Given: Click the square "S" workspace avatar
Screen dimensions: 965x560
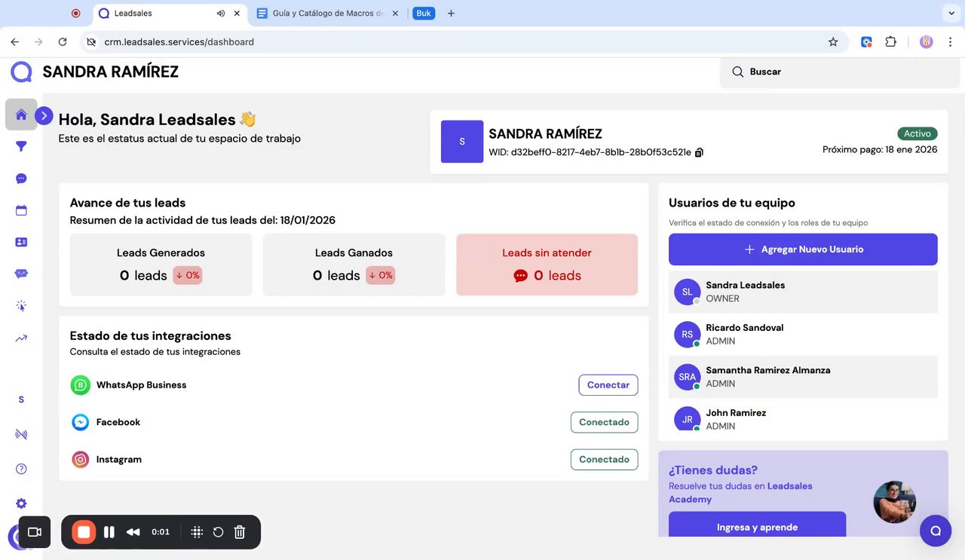Looking at the screenshot, I should coord(462,142).
